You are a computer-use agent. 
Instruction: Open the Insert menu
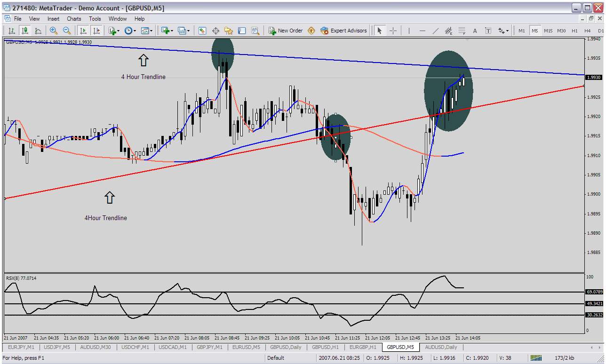pyautogui.click(x=53, y=19)
